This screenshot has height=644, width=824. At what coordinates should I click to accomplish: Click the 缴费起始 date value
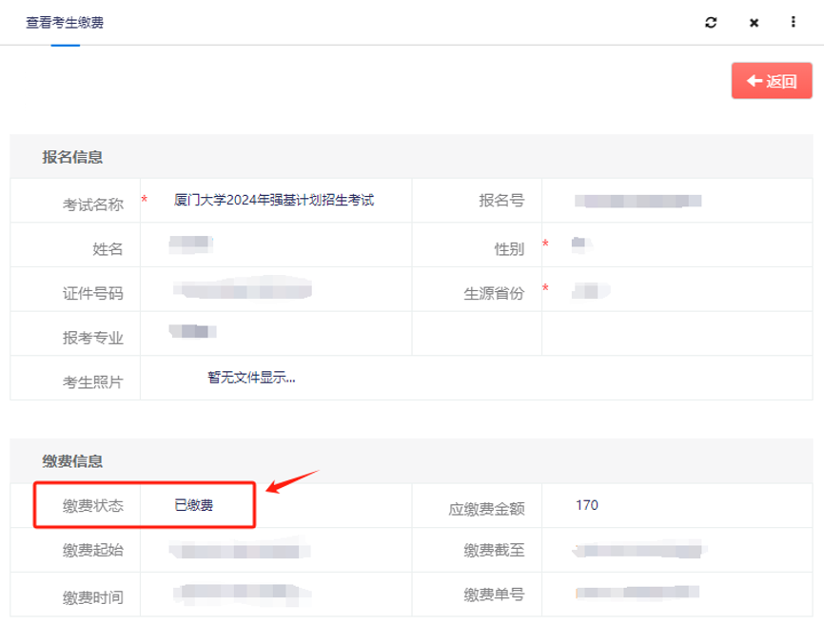tap(240, 551)
